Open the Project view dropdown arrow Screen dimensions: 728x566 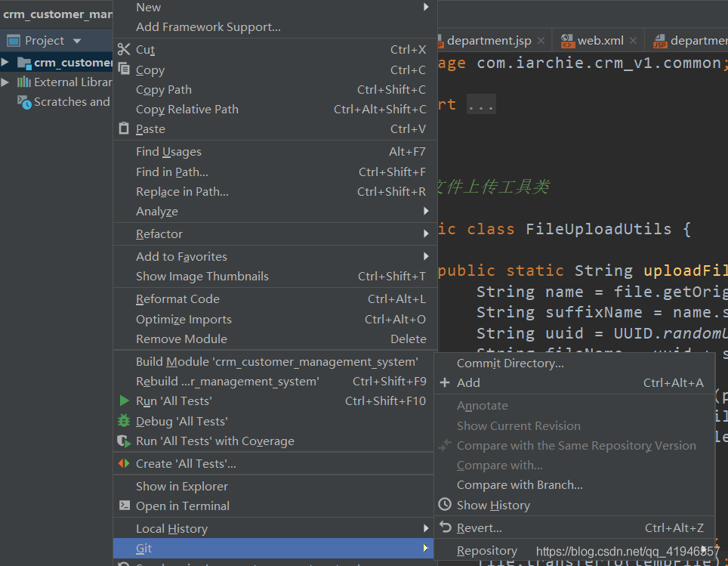click(x=77, y=42)
